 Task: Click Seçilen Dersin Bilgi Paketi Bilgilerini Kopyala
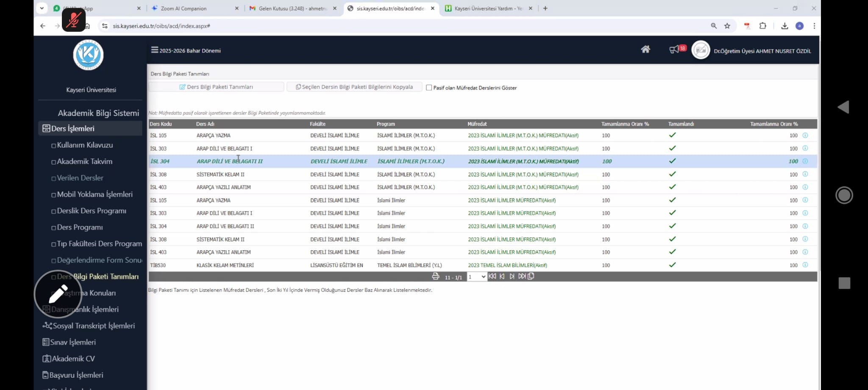(x=354, y=87)
